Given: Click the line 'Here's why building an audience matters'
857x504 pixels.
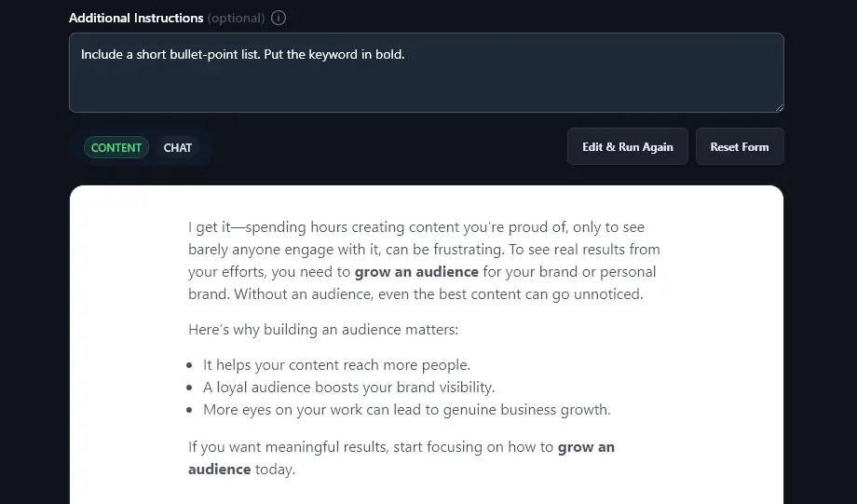Looking at the screenshot, I should click(323, 330).
